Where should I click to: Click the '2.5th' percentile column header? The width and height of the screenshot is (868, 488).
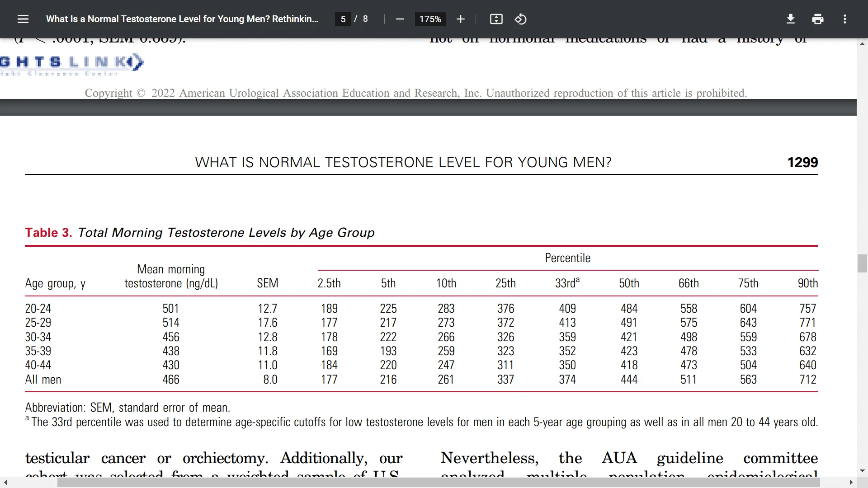329,283
